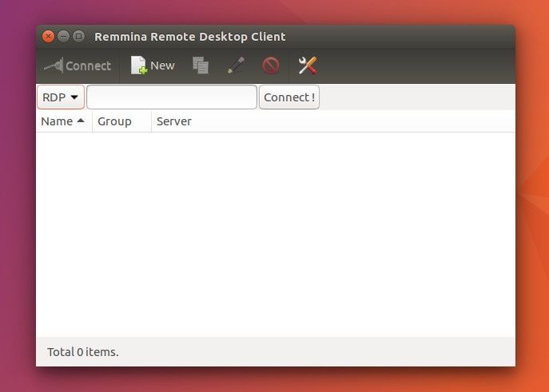Maximize the Remmina Remote Desktop Client window
Screen dimensions: 549x392
tap(79, 36)
